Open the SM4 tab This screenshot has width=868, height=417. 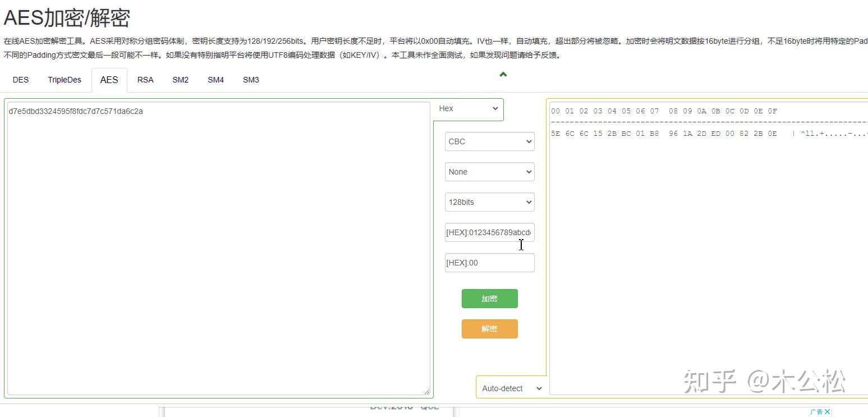(215, 80)
